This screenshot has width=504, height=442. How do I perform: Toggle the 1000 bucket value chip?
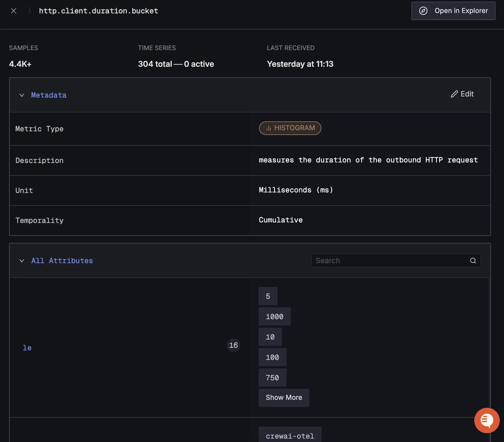point(274,316)
